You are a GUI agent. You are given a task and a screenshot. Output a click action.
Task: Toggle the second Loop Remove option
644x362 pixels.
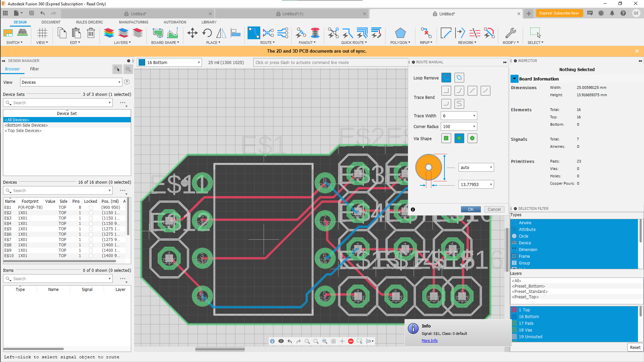click(x=459, y=77)
